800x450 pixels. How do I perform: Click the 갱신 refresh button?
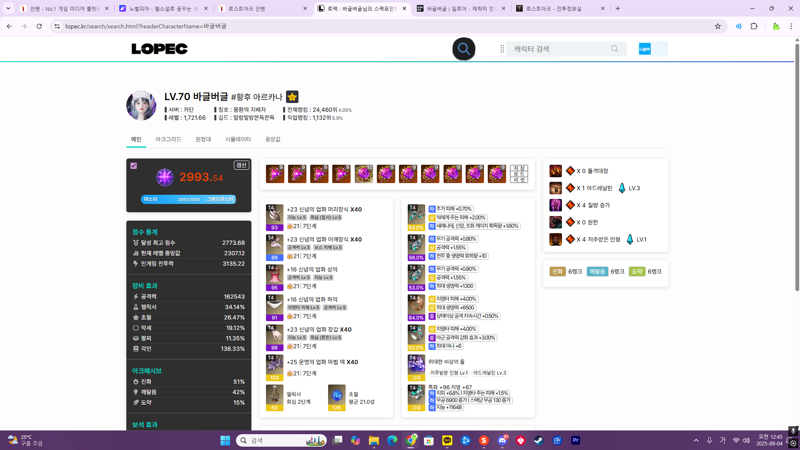pos(241,165)
